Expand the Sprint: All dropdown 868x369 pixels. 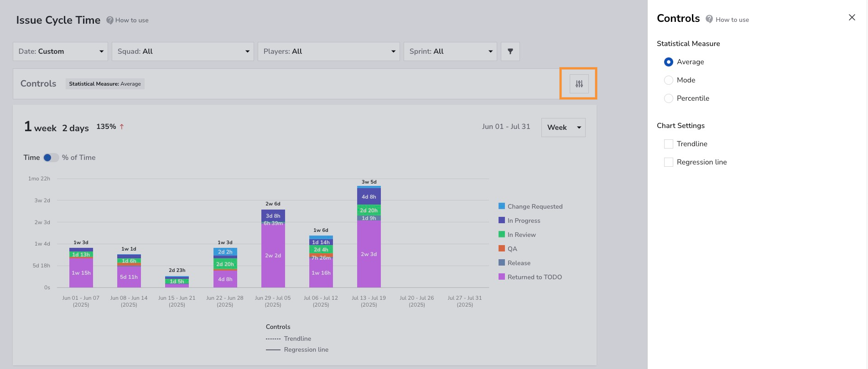[x=450, y=51]
